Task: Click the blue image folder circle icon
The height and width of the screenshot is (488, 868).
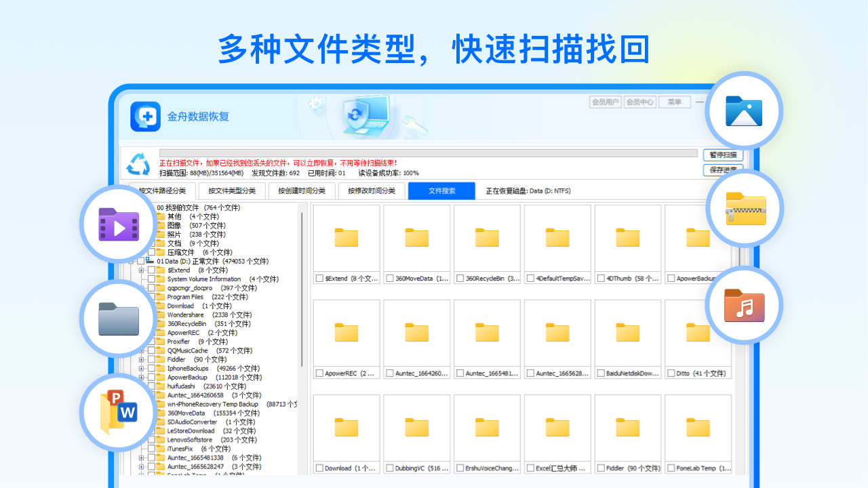Action: 744,110
